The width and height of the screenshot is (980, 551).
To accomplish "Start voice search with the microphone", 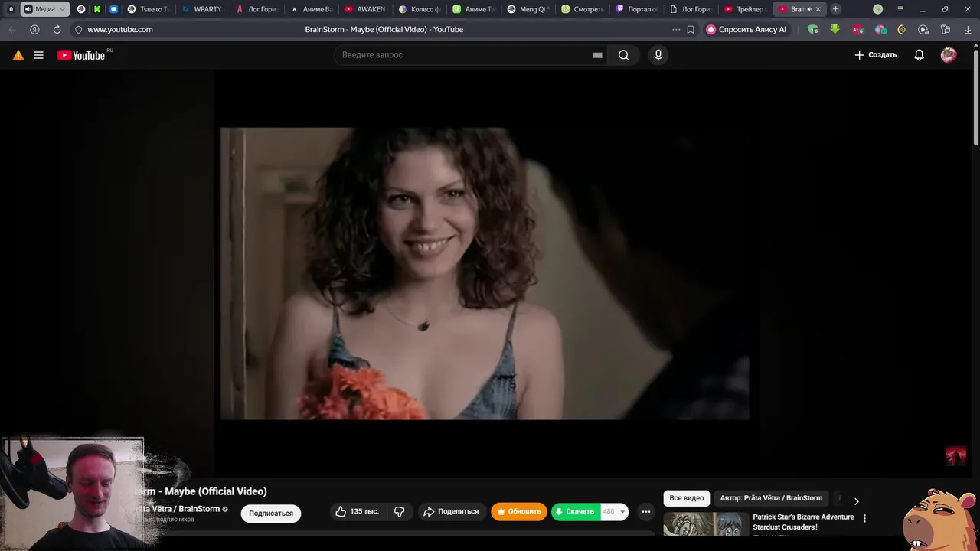I will point(658,55).
